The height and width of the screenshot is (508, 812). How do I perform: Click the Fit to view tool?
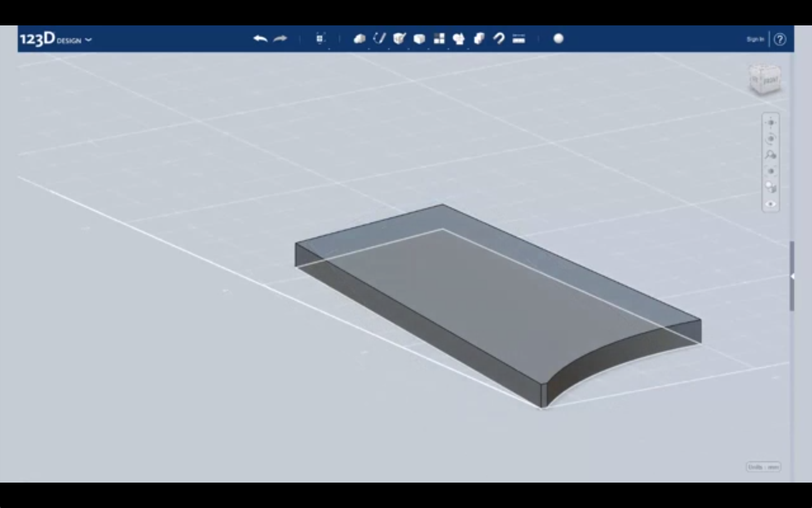click(x=771, y=172)
